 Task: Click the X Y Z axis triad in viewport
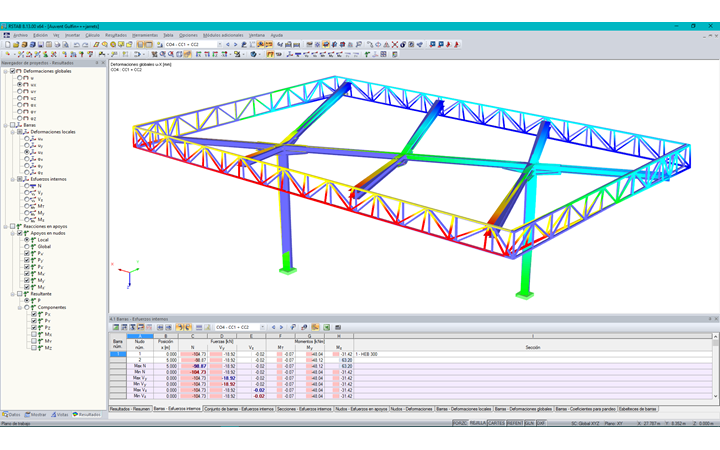pos(128,275)
